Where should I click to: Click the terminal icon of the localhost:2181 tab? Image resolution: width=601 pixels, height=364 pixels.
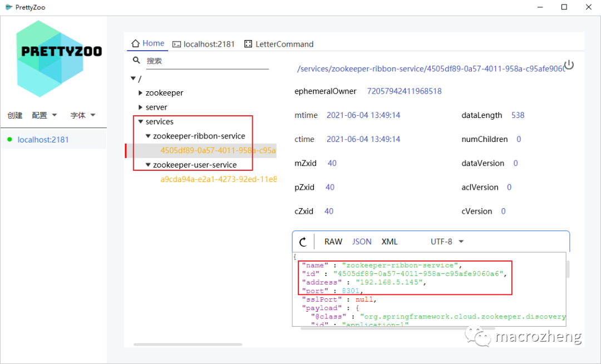176,45
